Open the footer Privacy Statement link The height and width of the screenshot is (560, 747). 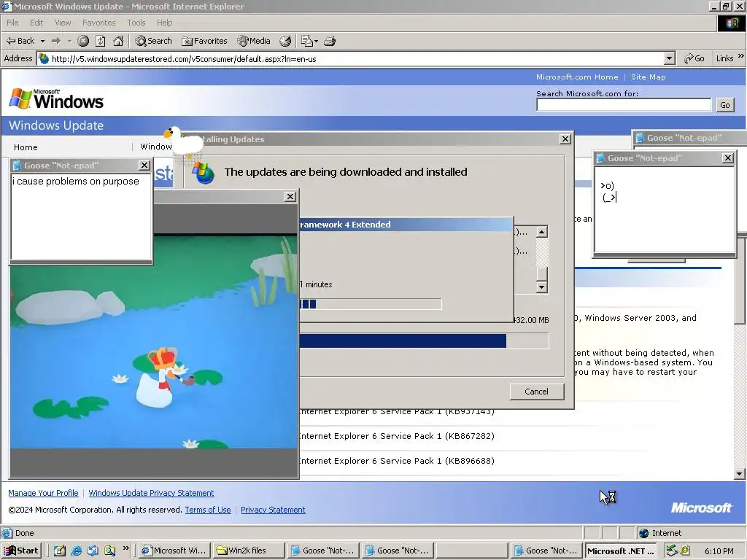[273, 510]
